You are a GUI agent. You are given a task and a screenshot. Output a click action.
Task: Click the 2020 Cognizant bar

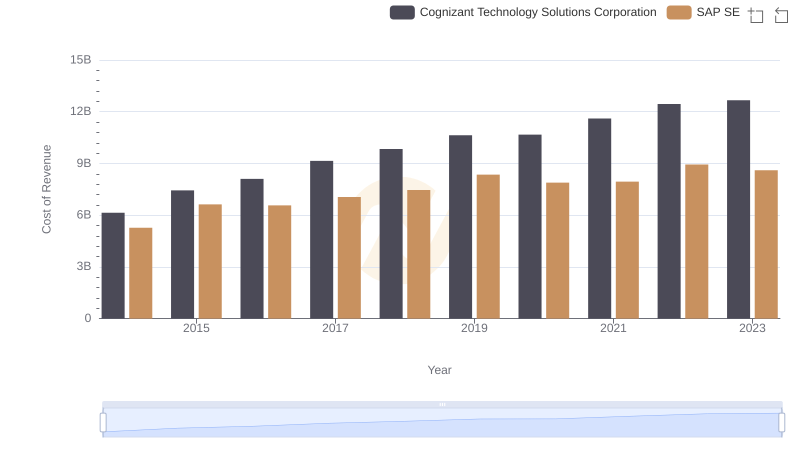pos(530,227)
